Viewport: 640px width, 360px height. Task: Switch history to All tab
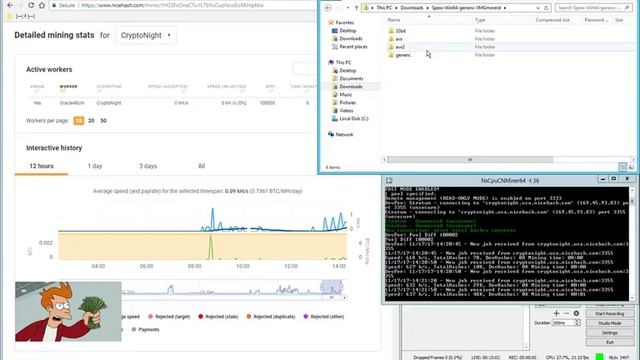[201, 166]
